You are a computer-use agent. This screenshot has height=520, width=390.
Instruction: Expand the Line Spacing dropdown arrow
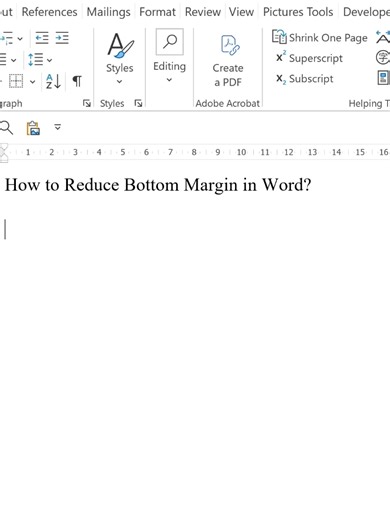point(49,60)
